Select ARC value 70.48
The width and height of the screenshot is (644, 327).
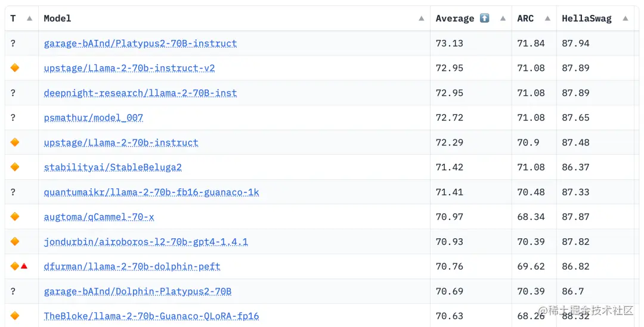(531, 192)
